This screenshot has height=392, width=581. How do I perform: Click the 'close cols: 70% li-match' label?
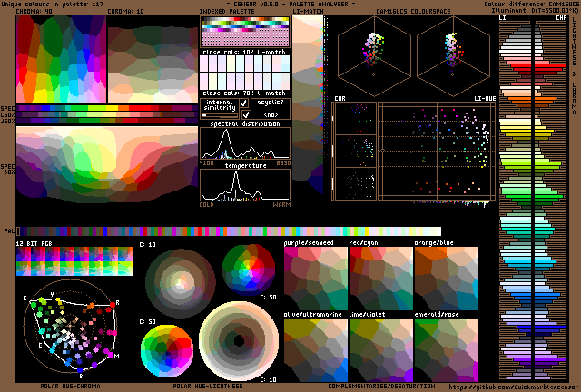pos(244,93)
